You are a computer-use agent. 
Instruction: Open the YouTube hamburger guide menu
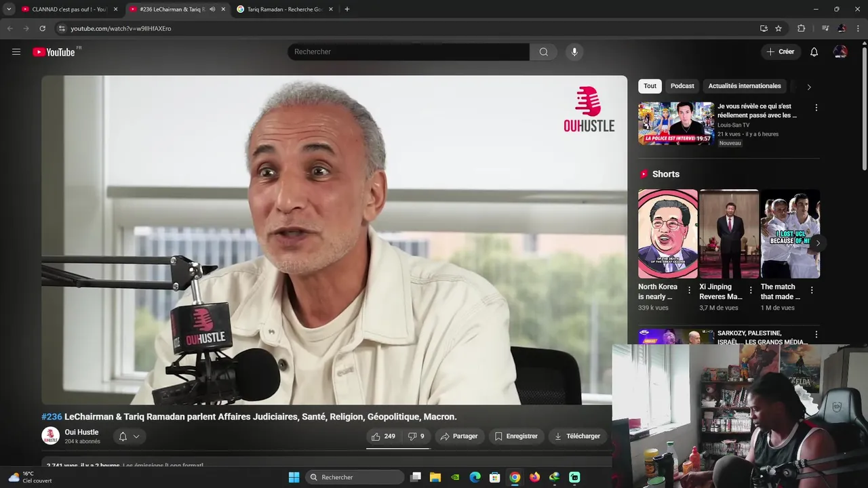(16, 52)
